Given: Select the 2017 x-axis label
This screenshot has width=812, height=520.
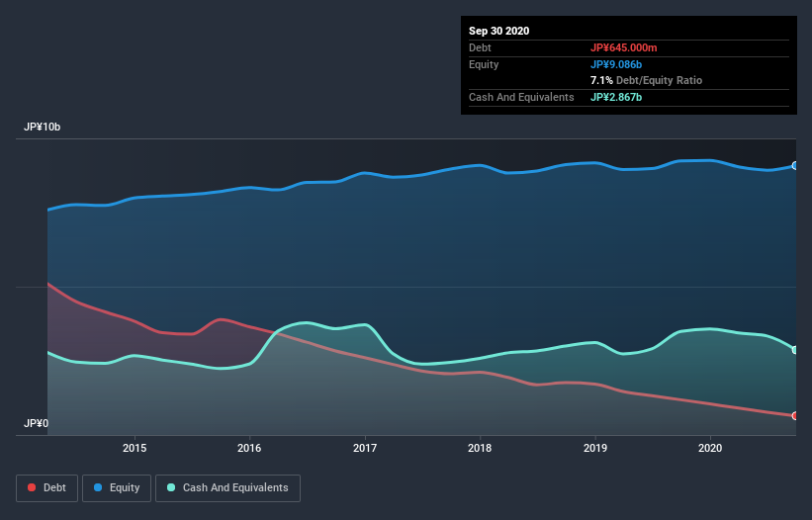Looking at the screenshot, I should [365, 448].
